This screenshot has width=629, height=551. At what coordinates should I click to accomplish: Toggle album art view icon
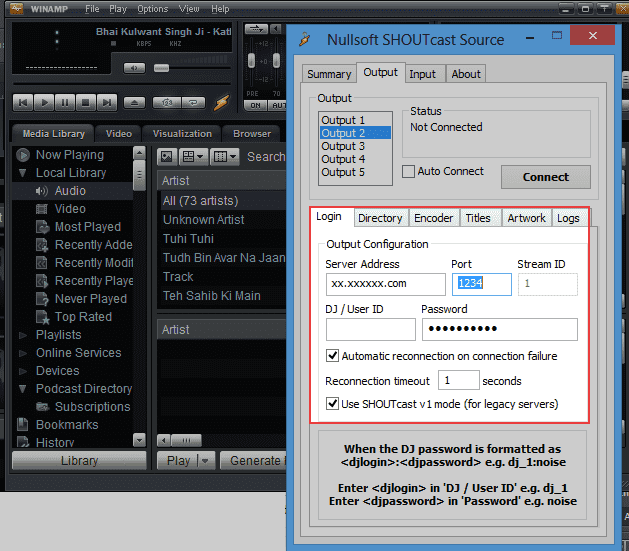(166, 156)
